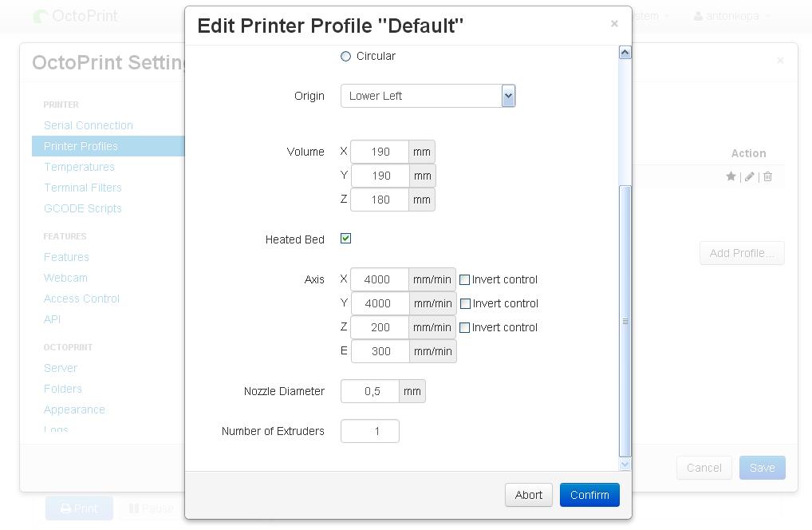Click the X axis speed field

click(380, 279)
